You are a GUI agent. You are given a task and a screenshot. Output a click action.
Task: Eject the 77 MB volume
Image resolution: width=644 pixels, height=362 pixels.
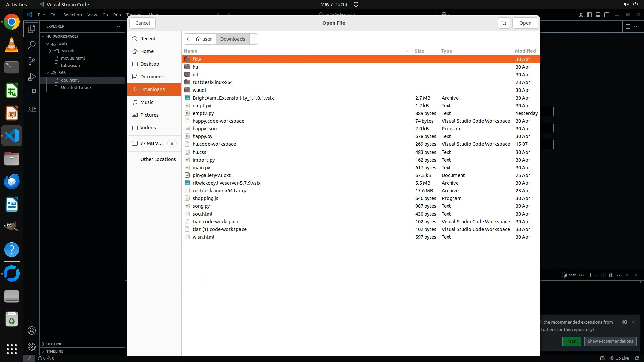tap(172, 143)
